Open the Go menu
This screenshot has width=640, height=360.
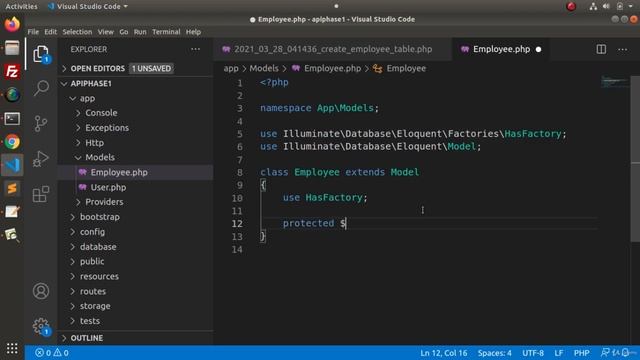pos(124,32)
